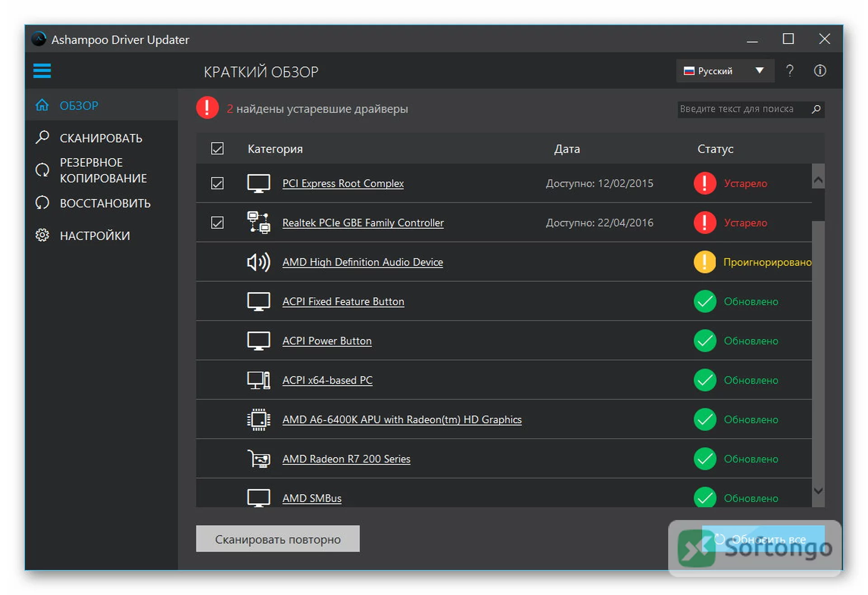Viewport: 868px width, 595px height.
Task: Click the Обновить все button
Action: tap(763, 539)
